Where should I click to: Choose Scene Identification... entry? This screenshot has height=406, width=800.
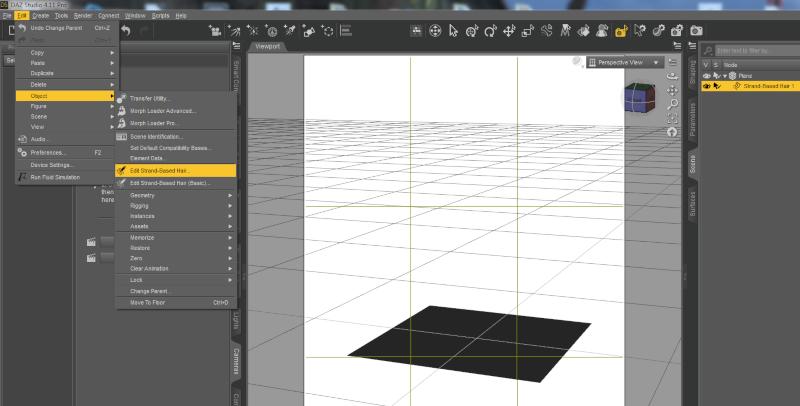pos(176,137)
